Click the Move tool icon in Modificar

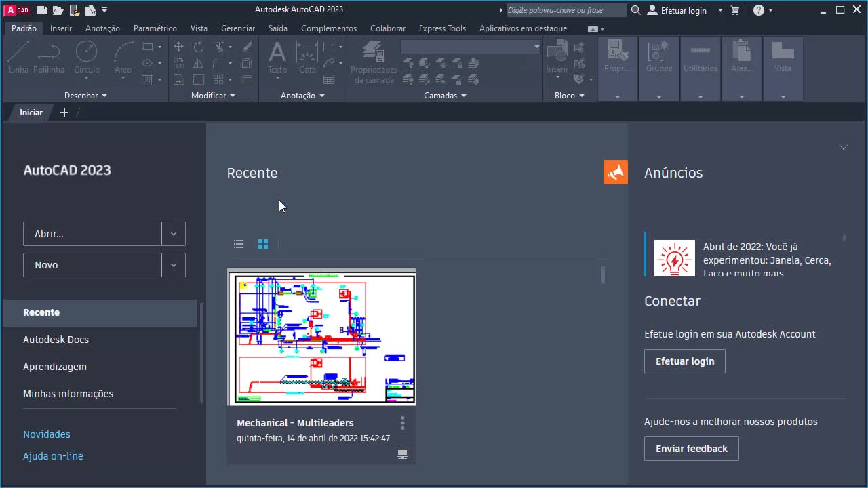179,47
